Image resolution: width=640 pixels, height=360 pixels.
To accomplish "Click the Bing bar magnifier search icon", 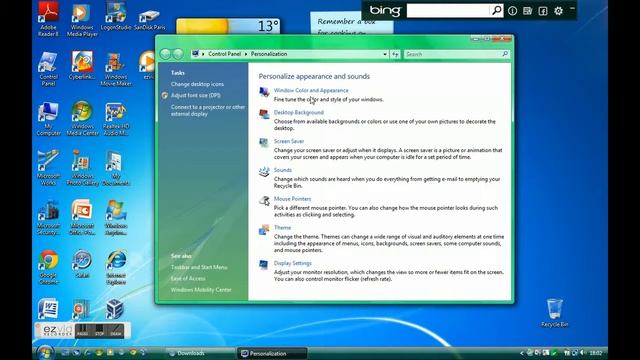I will coord(496,10).
